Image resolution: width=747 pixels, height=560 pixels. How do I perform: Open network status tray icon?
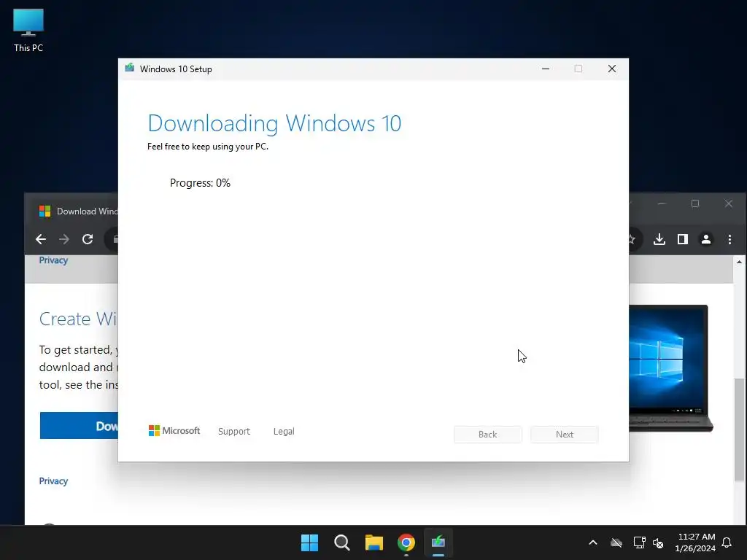pyautogui.click(x=639, y=542)
